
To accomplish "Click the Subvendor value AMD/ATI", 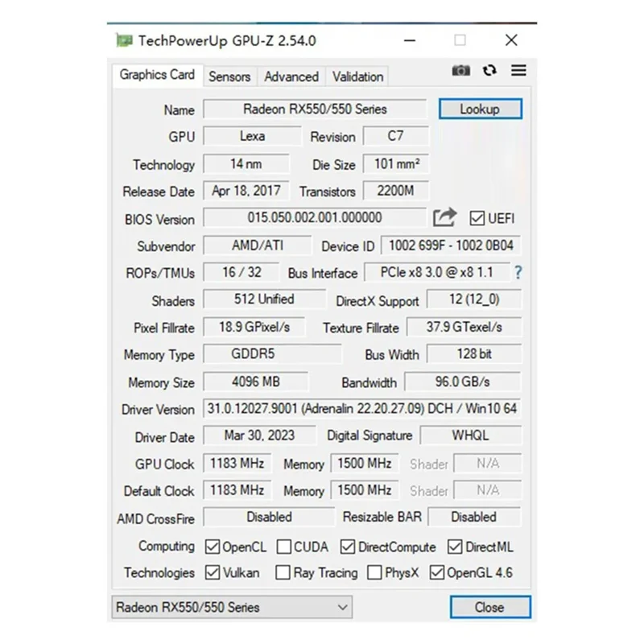I will [258, 246].
